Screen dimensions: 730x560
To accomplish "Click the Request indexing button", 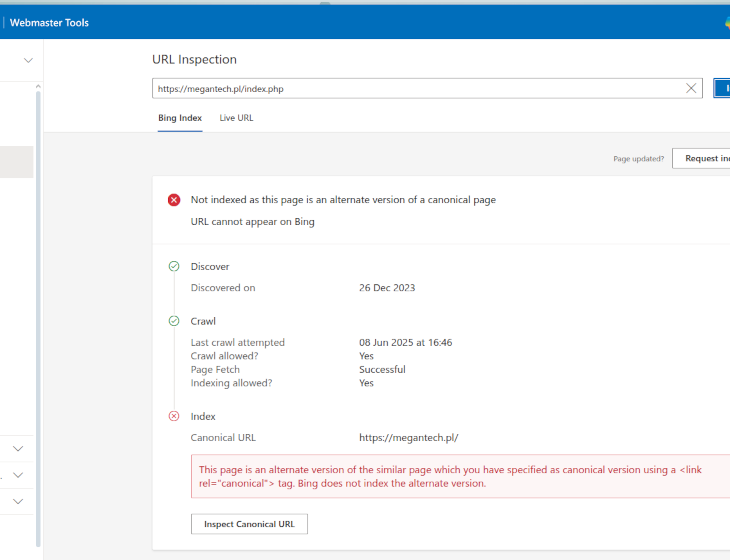I will (x=702, y=159).
